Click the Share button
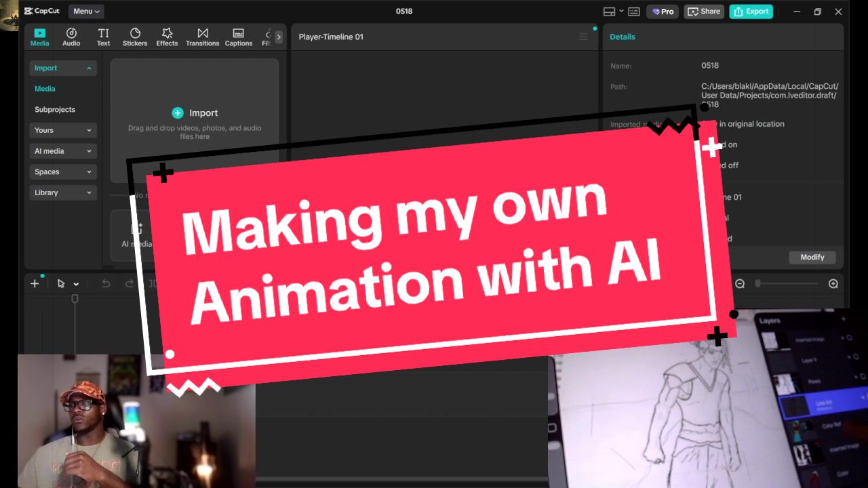 click(x=704, y=12)
